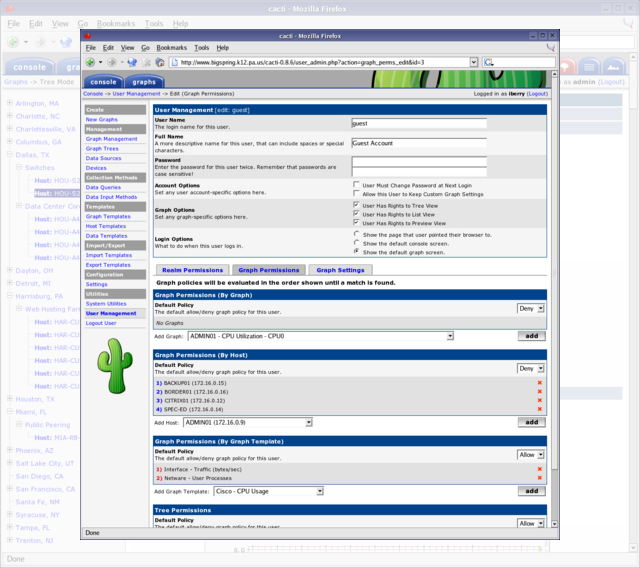Delete the Netware - User Processes template entry

pyautogui.click(x=540, y=478)
